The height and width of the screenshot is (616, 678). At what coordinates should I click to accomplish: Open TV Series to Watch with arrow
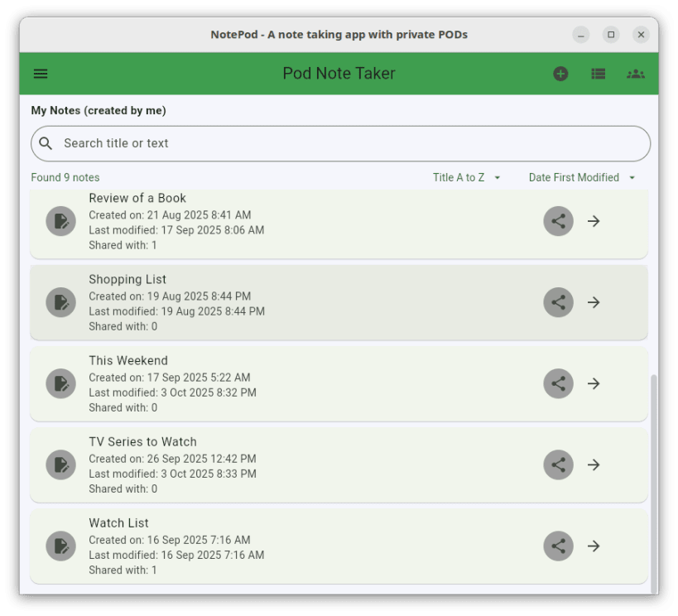click(594, 465)
